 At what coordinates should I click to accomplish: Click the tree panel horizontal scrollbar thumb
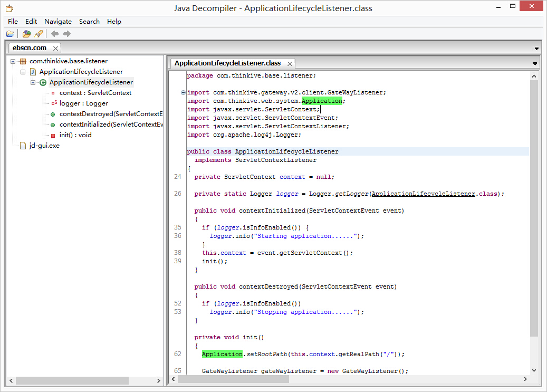click(72, 380)
